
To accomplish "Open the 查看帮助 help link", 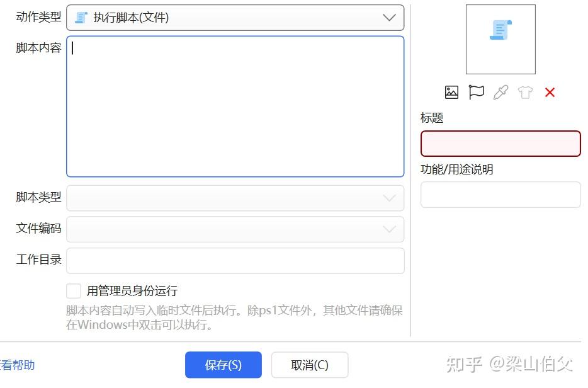I will coord(17,365).
